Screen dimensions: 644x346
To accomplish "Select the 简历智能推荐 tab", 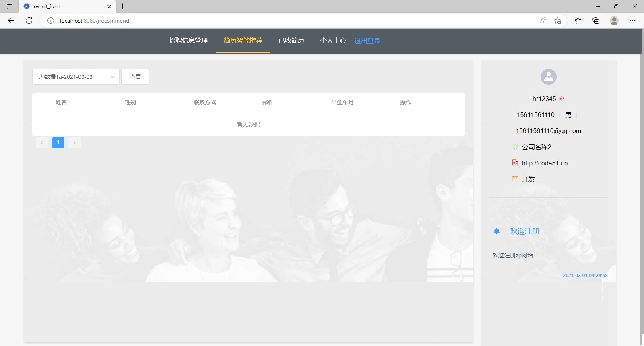I will pos(243,41).
